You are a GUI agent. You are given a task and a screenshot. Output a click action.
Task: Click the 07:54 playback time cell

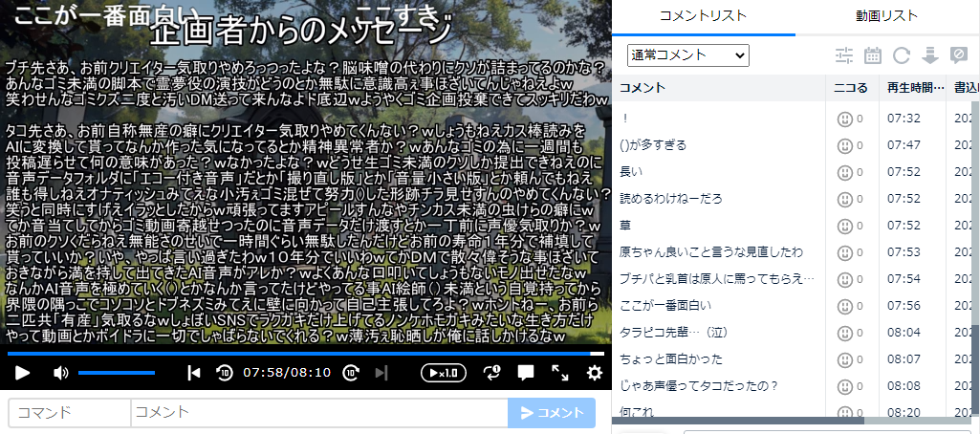pos(904,279)
